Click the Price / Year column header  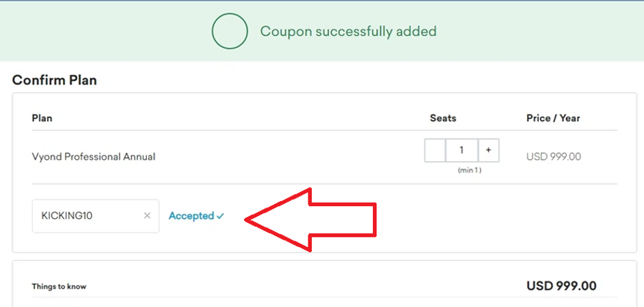click(553, 118)
